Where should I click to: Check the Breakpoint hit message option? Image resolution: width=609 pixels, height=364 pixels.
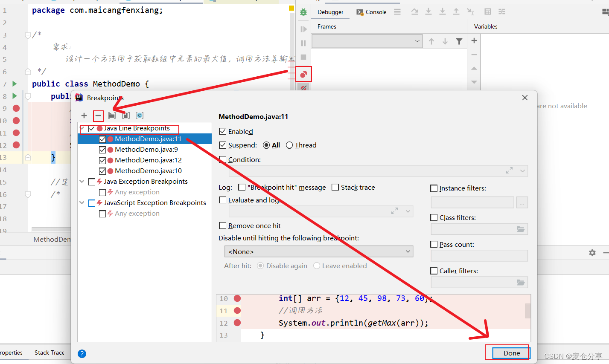coord(242,187)
